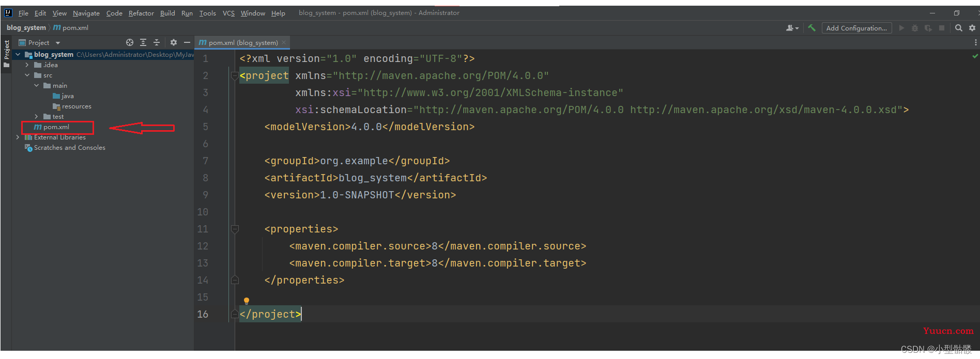Open the Code menu

coord(114,13)
